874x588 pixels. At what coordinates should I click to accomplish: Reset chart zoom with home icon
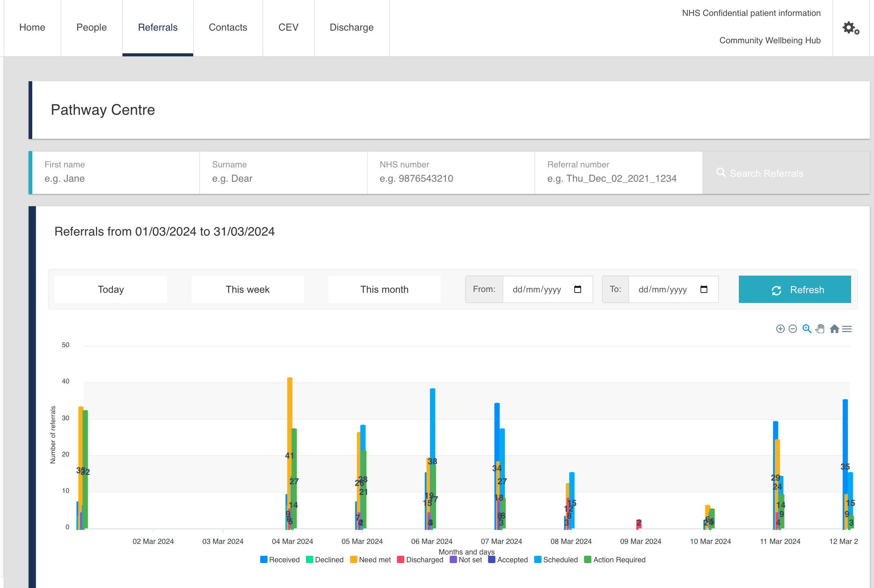(834, 329)
